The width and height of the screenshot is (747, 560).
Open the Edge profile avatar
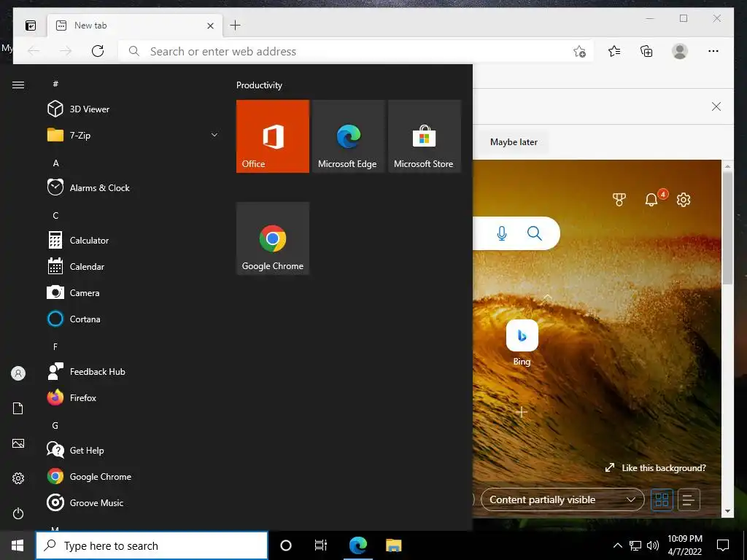(680, 51)
